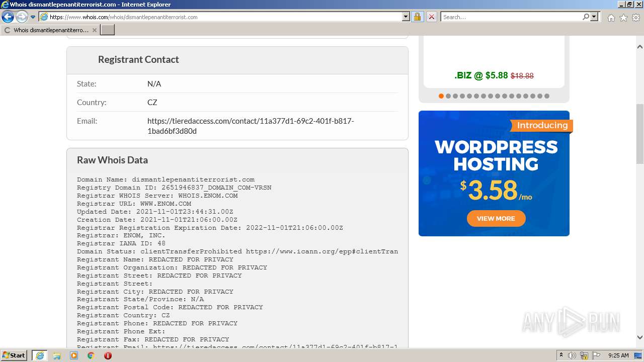This screenshot has width=644, height=362.
Task: Click the vertical scrollbar thumb
Action: 640,133
